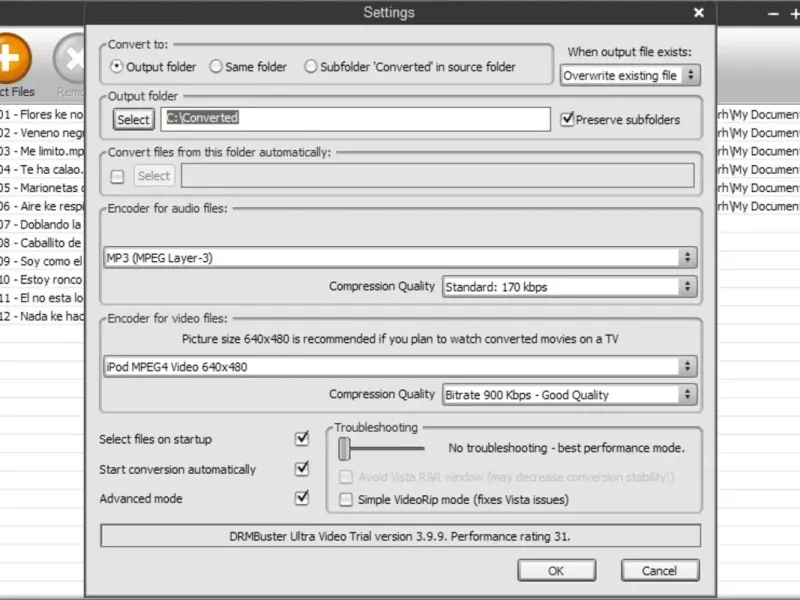The image size is (800, 600).
Task: Select the Same folder radio button
Action: (x=215, y=66)
